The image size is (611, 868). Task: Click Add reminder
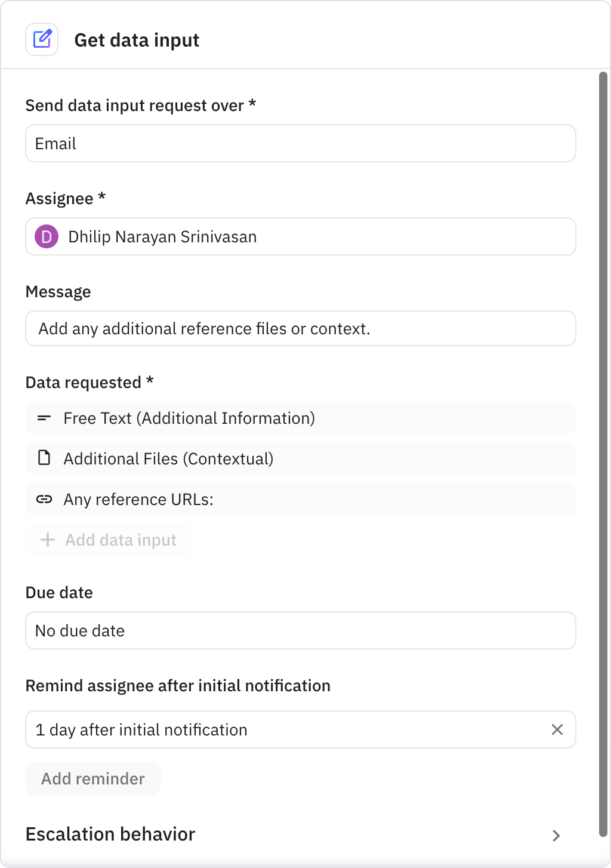pyautogui.click(x=92, y=778)
